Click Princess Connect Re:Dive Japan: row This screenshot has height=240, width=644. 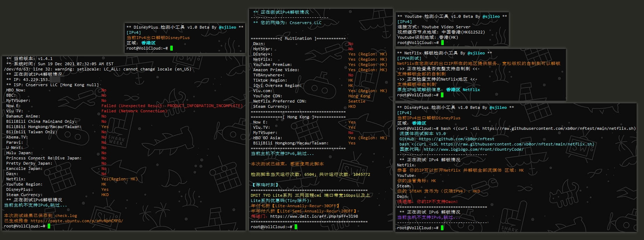[56, 158]
